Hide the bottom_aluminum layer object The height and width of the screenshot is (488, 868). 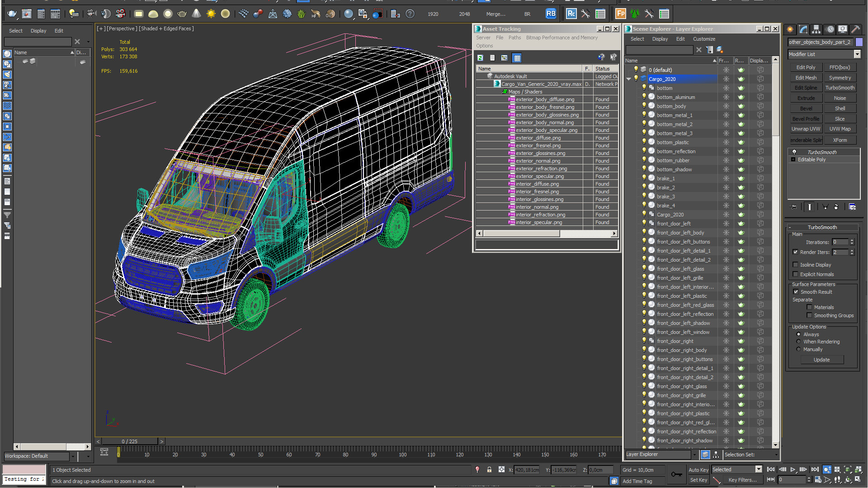pyautogui.click(x=644, y=97)
